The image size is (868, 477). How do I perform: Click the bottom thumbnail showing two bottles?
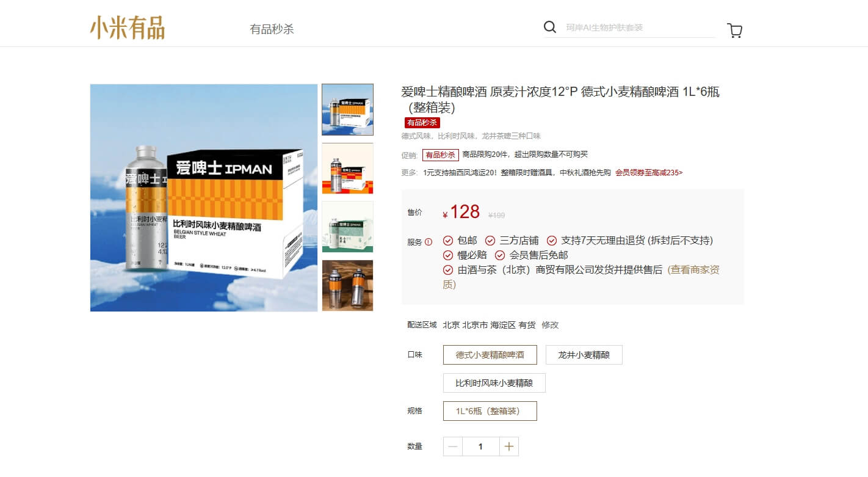[347, 285]
